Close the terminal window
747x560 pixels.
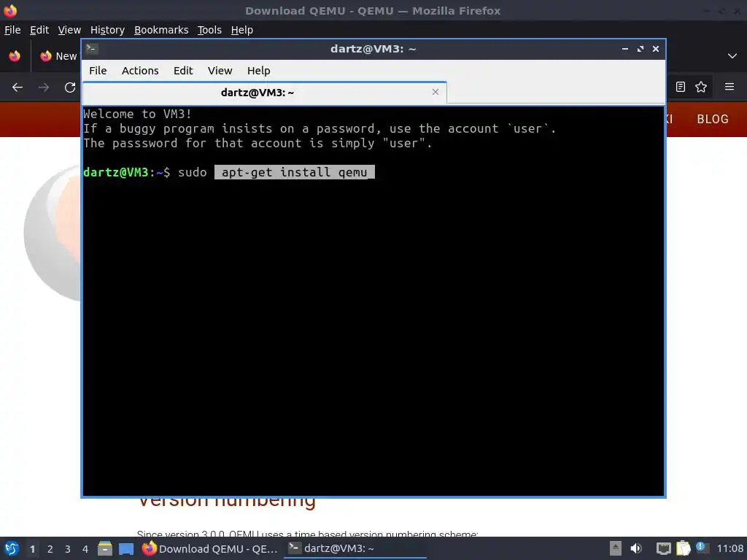(x=656, y=49)
